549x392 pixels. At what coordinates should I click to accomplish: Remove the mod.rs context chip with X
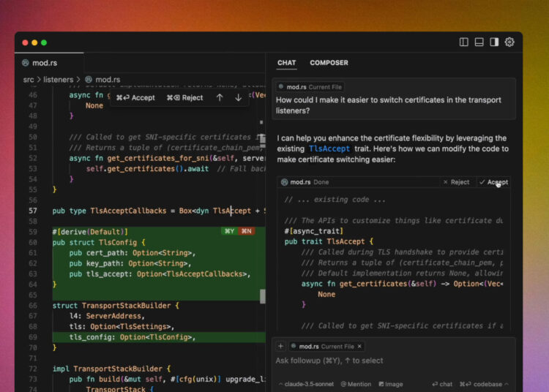(359, 346)
